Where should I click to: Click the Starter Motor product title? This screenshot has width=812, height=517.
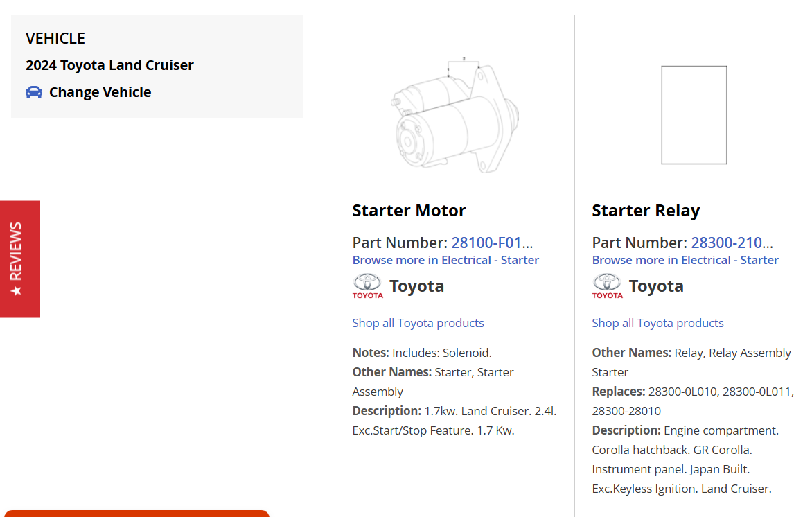(x=409, y=211)
